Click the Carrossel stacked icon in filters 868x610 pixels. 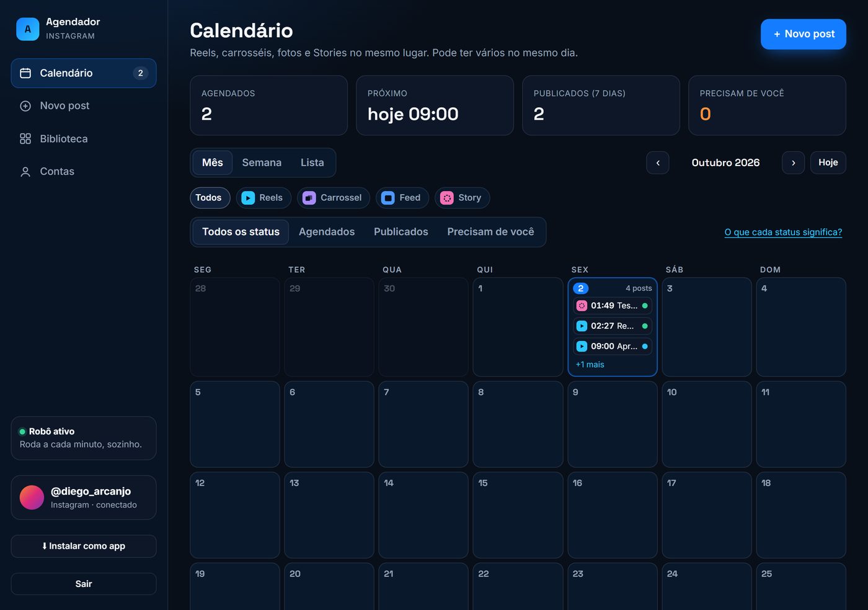tap(309, 198)
